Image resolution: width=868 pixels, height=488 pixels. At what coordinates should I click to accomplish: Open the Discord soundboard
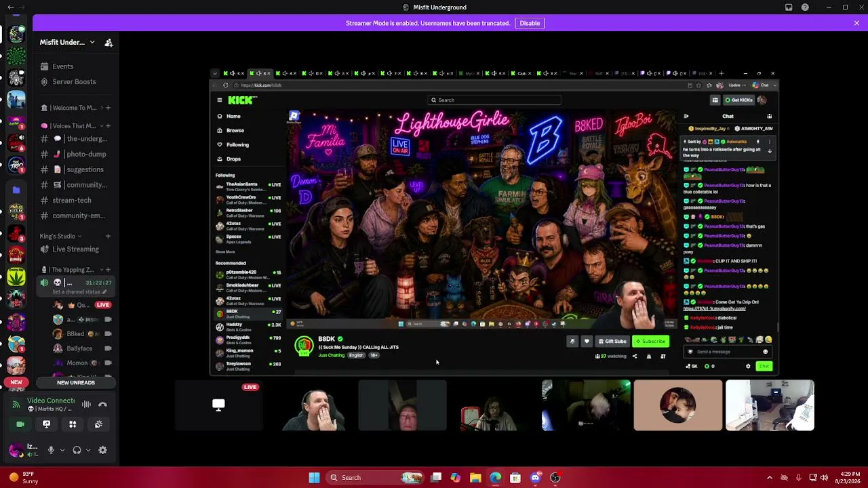coord(98,424)
